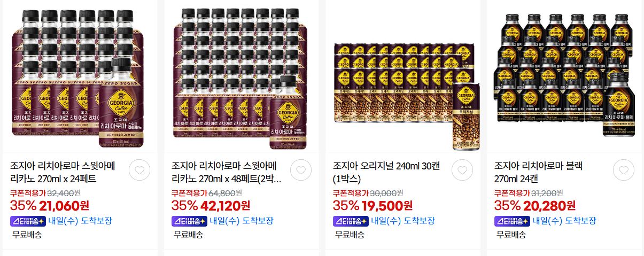Viewport: 644px width, 256px height.
Task: Toggle wishlist heart for 스윗아메리카노 24페트
Action: (139, 170)
